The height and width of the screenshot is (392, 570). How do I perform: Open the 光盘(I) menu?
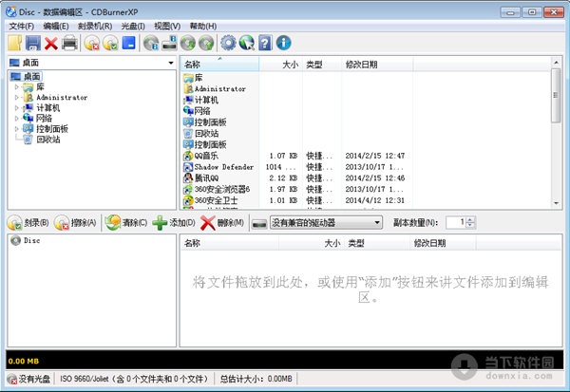click(x=133, y=27)
